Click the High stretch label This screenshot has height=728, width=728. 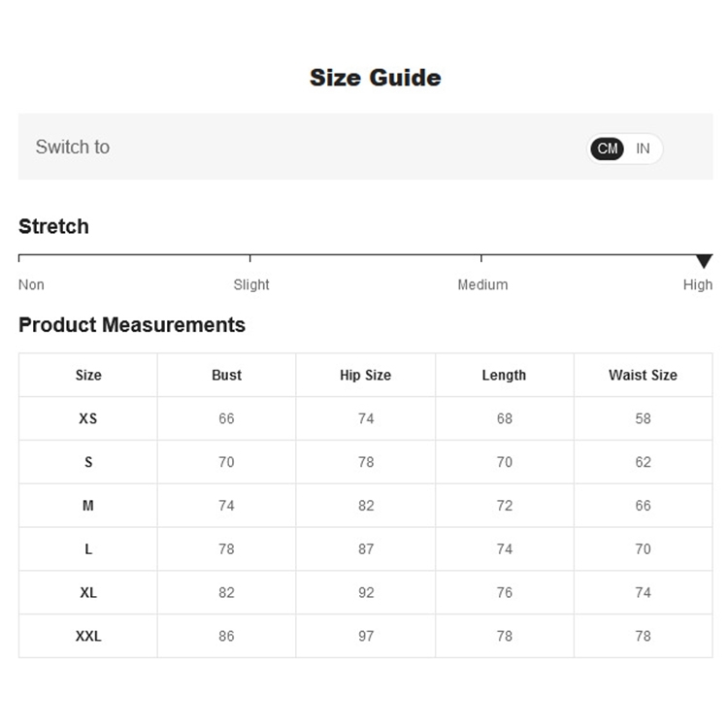click(x=697, y=284)
